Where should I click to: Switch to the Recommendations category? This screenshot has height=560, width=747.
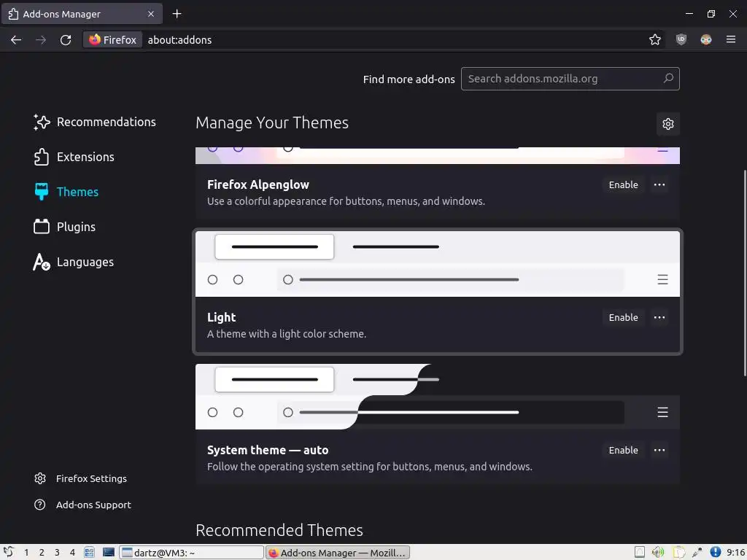[107, 122]
